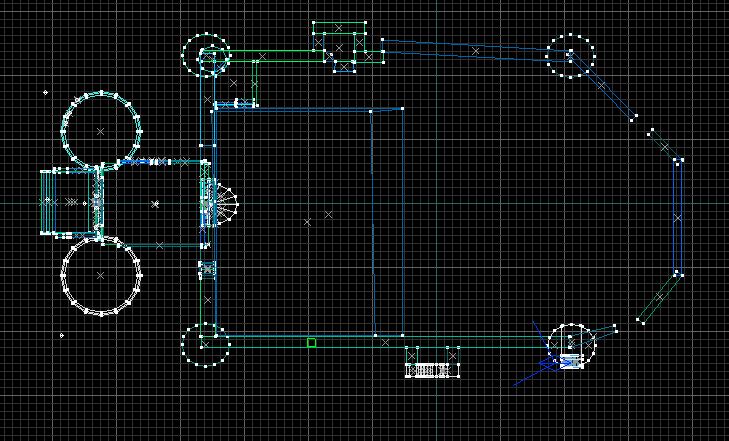Screen dimensions: 729x441
Task: Select the dotted circle tower at top-right corner
Action: [570, 55]
